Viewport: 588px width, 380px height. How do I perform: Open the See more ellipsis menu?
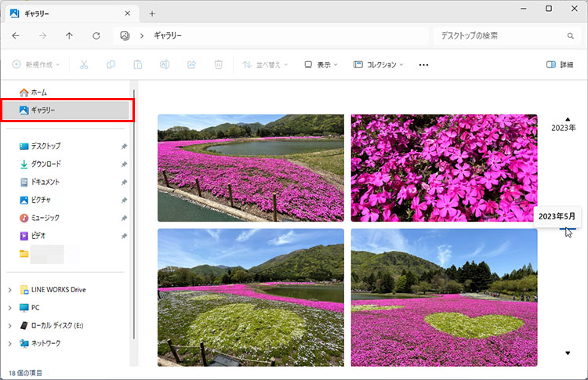pyautogui.click(x=423, y=64)
